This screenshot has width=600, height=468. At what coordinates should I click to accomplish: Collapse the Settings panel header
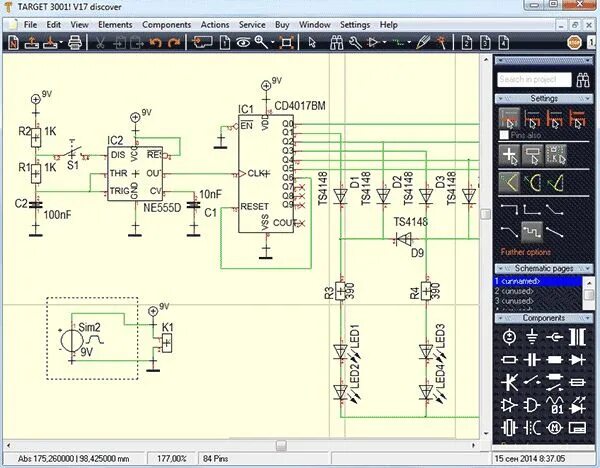tap(544, 99)
